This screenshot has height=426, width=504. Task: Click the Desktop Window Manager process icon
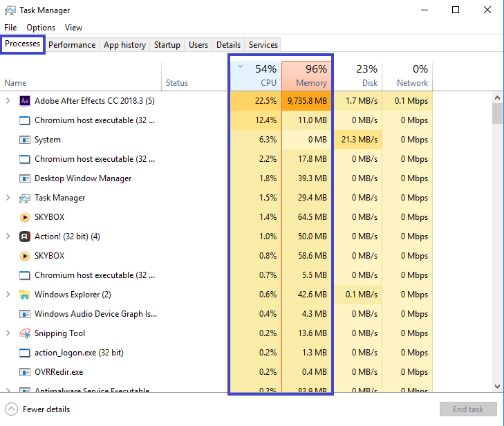25,178
